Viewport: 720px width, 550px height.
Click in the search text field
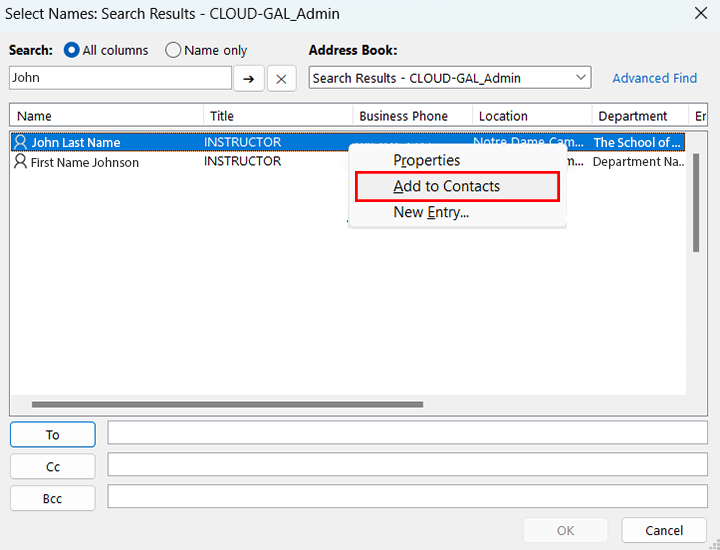click(120, 78)
